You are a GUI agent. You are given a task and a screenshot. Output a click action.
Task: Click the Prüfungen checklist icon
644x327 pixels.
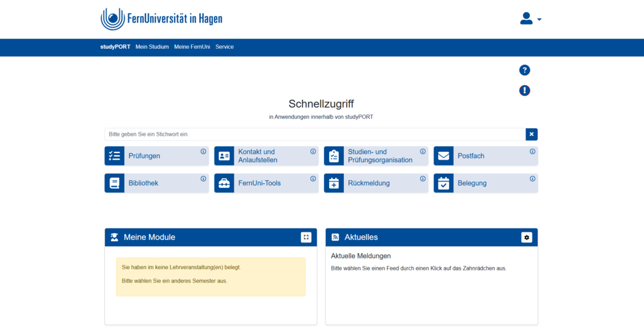[114, 156]
